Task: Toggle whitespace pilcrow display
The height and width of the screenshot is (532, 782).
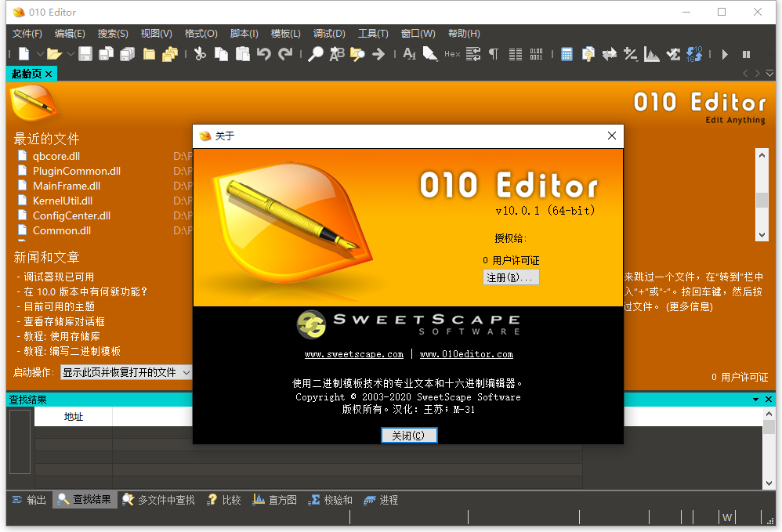Action: click(x=493, y=54)
